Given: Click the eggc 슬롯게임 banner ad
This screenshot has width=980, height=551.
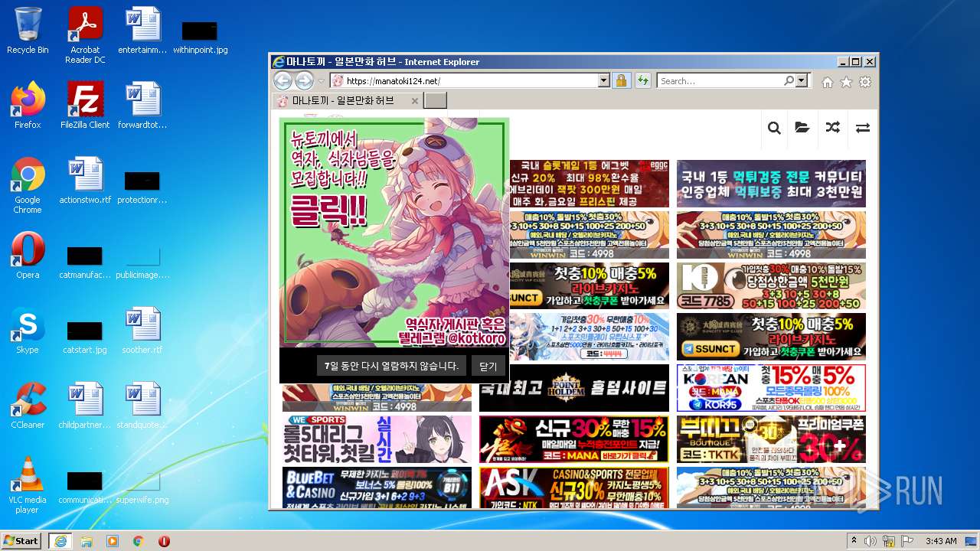Looking at the screenshot, I should pos(589,184).
